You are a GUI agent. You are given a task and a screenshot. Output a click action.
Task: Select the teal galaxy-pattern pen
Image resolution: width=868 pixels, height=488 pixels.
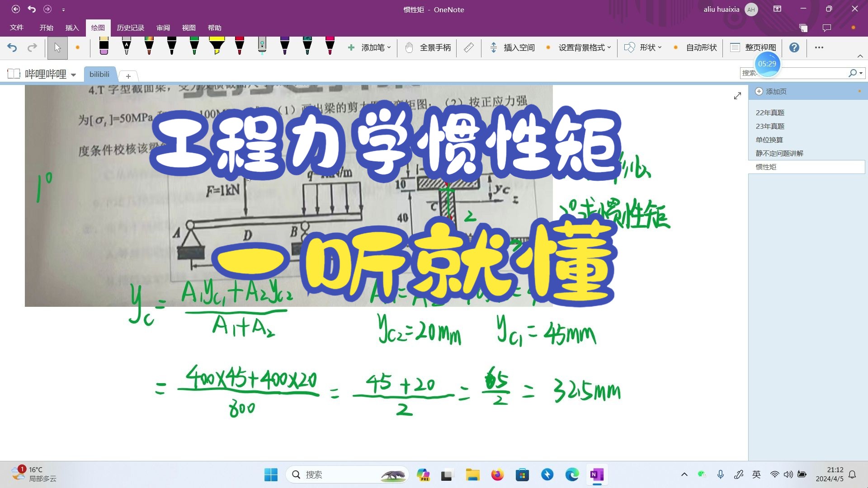[x=307, y=47]
